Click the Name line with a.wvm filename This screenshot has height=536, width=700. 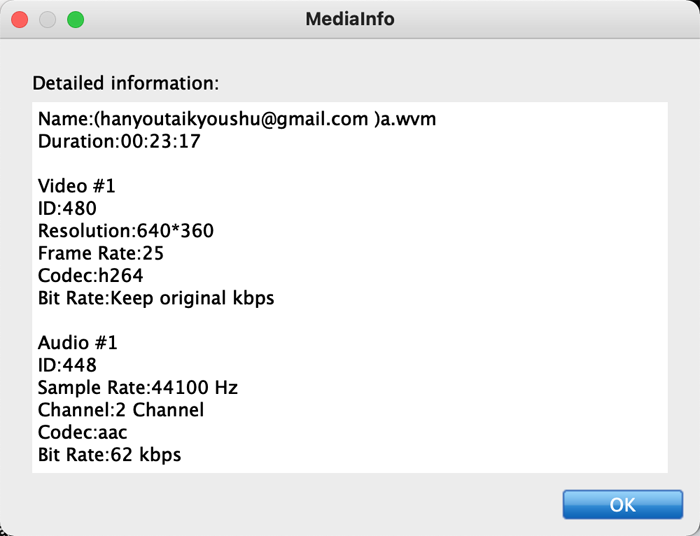tap(237, 119)
